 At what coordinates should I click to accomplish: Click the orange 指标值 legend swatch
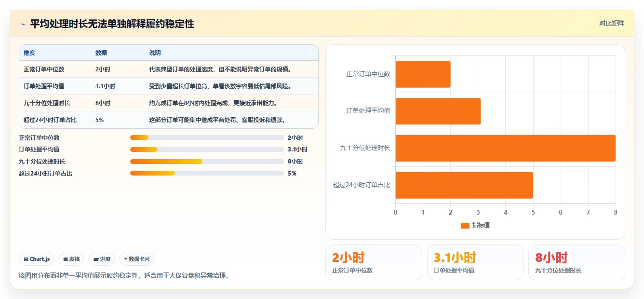[465, 225]
